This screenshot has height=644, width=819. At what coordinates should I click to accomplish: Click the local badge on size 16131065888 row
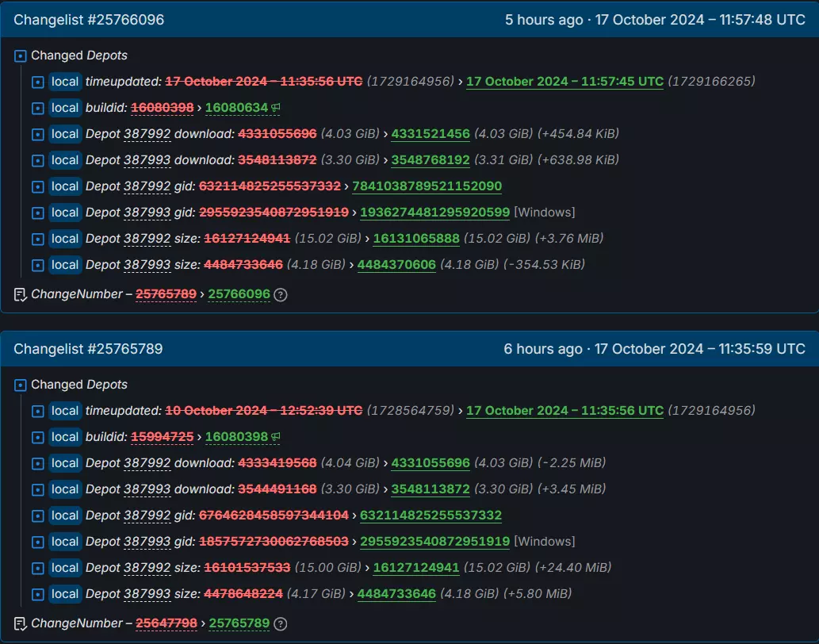coord(65,238)
